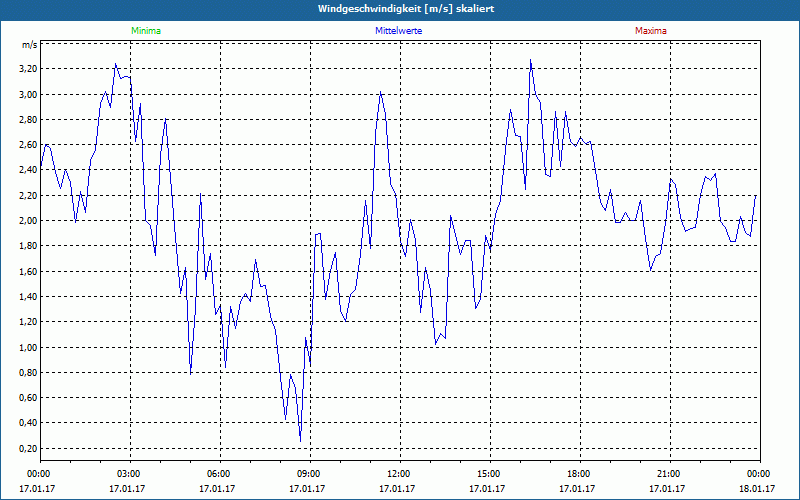This screenshot has width=800, height=500.
Task: Click the 0,40 y-axis value
Action: pos(29,422)
